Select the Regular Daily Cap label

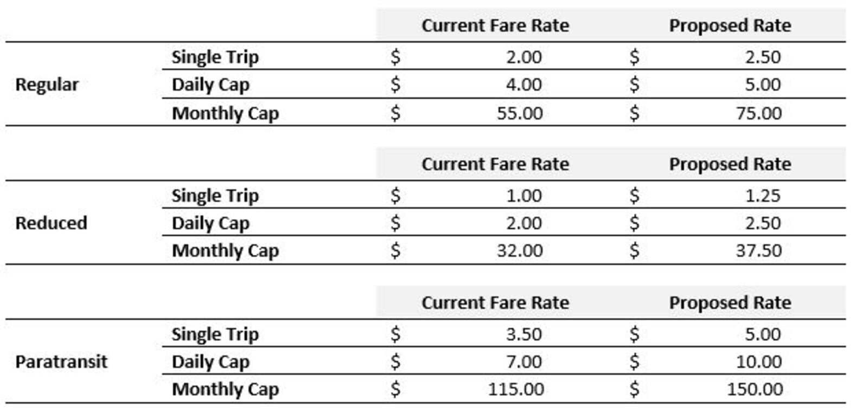210,85
